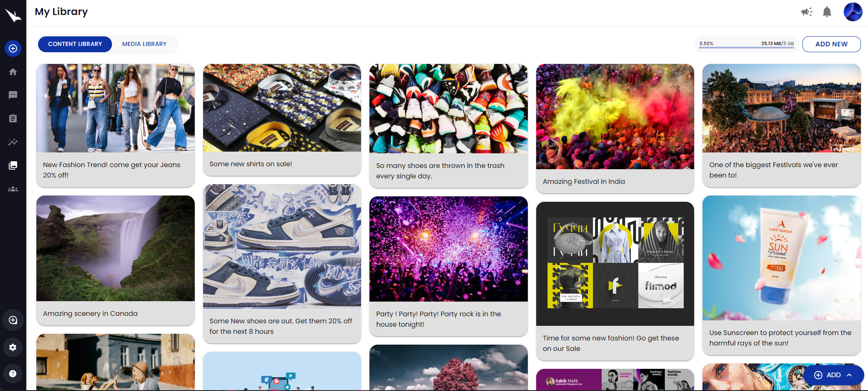Open the home icon in sidebar
Viewport: 868px width, 391px height.
point(13,72)
